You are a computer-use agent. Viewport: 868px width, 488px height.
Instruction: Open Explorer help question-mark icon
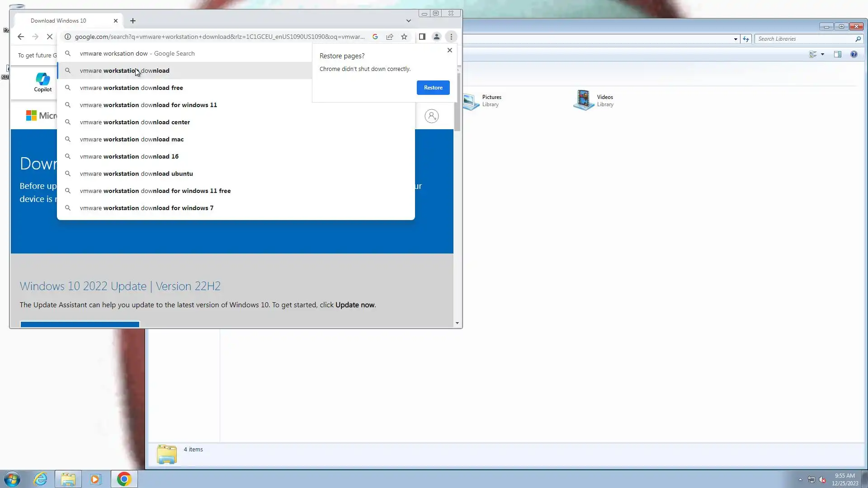(x=854, y=54)
